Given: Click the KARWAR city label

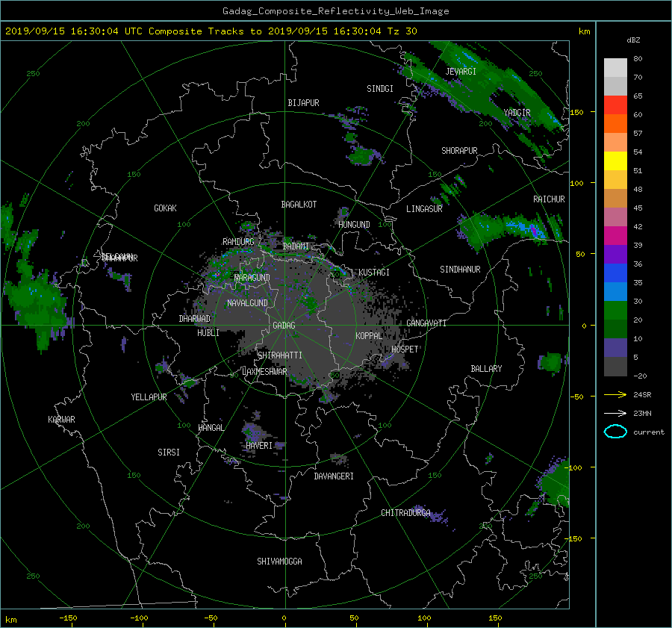Looking at the screenshot, I should (61, 420).
